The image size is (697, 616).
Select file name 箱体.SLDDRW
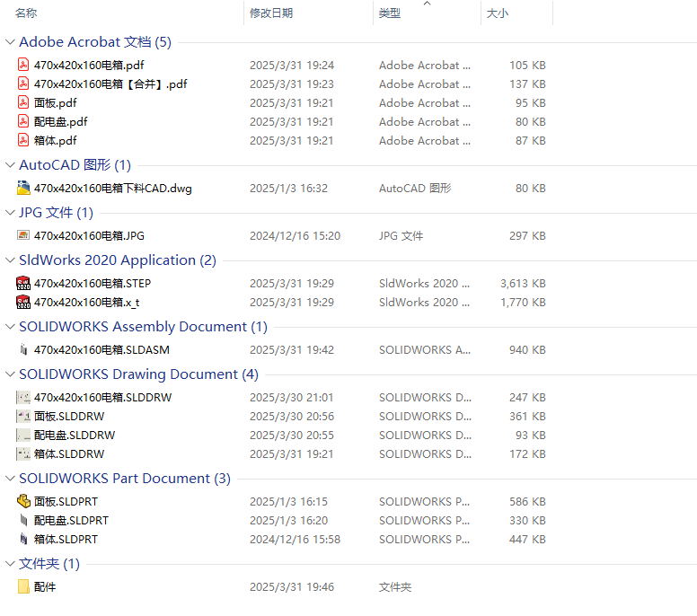click(69, 453)
